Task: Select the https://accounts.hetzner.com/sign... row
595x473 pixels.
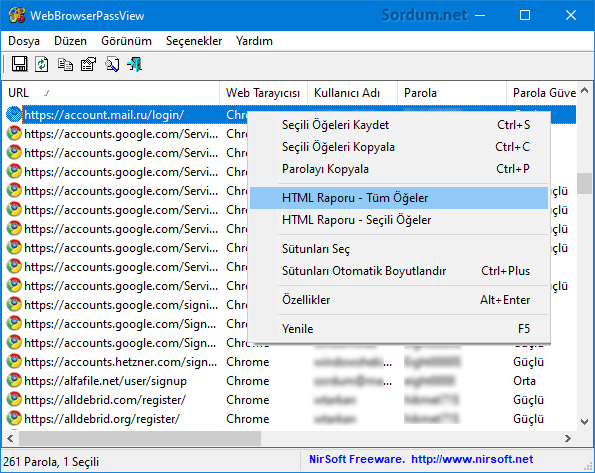Action: coord(291,362)
